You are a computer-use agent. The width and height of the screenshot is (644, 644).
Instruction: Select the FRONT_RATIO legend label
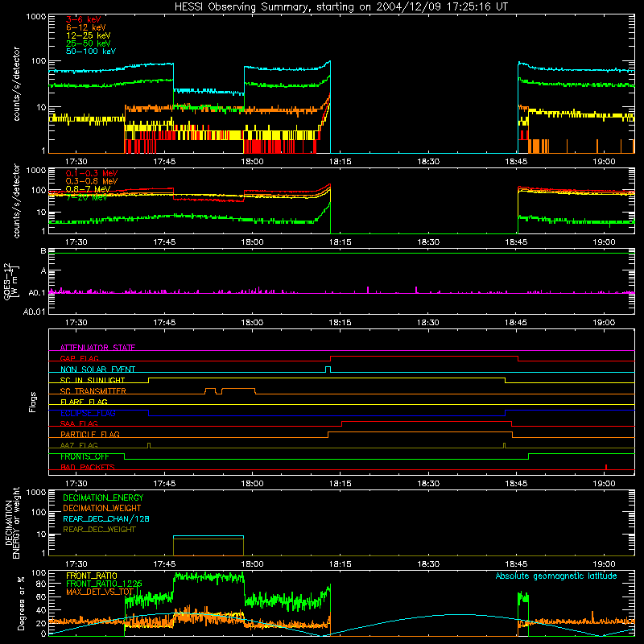click(x=92, y=576)
